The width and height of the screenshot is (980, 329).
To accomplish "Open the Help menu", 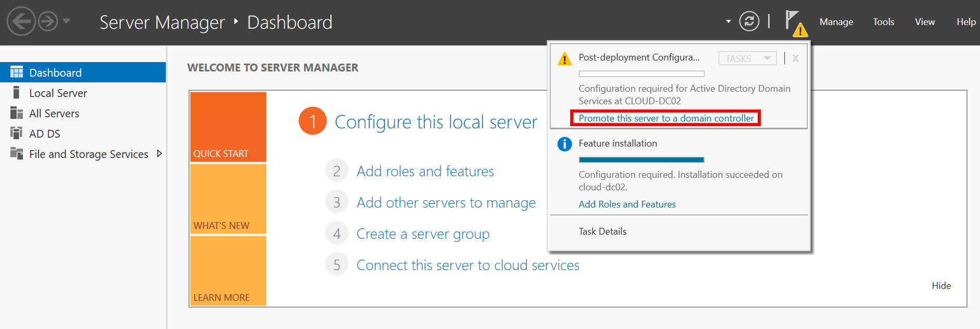I will click(966, 22).
